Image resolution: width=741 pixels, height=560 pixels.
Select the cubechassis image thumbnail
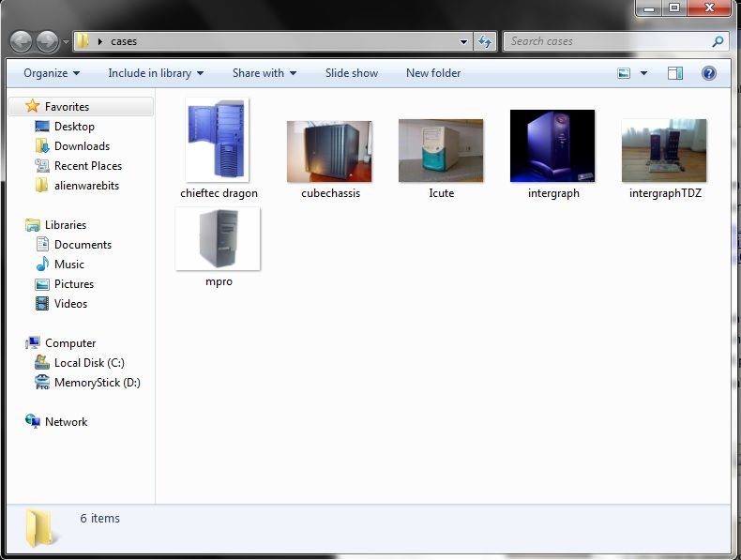pyautogui.click(x=329, y=151)
